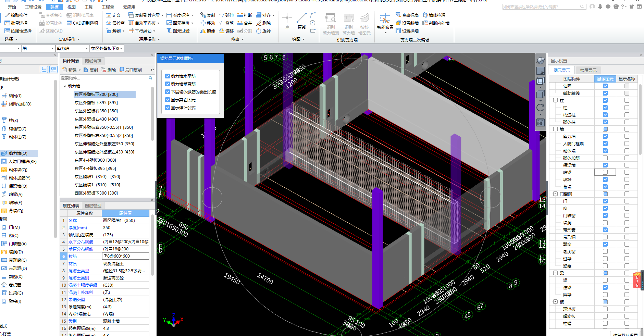The width and height of the screenshot is (644, 336).
Task: Open the 云检查 cloud check tool
Action: [x=115, y=23]
